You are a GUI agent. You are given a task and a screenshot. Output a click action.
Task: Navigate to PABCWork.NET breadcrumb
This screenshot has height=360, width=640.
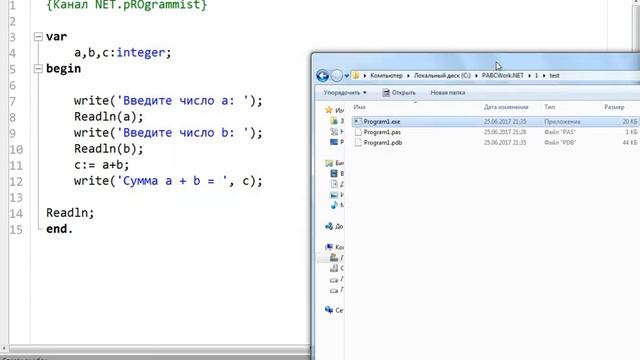502,76
